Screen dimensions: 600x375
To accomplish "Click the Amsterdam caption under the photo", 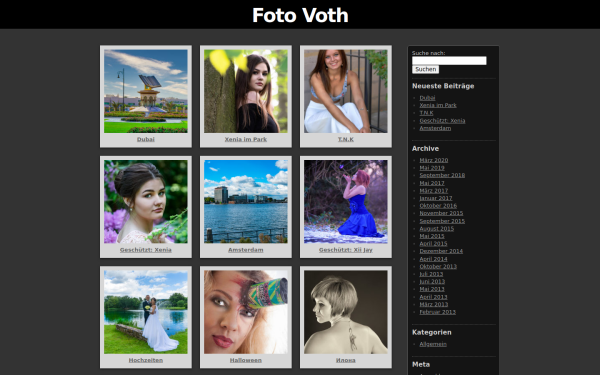I will click(x=246, y=250).
